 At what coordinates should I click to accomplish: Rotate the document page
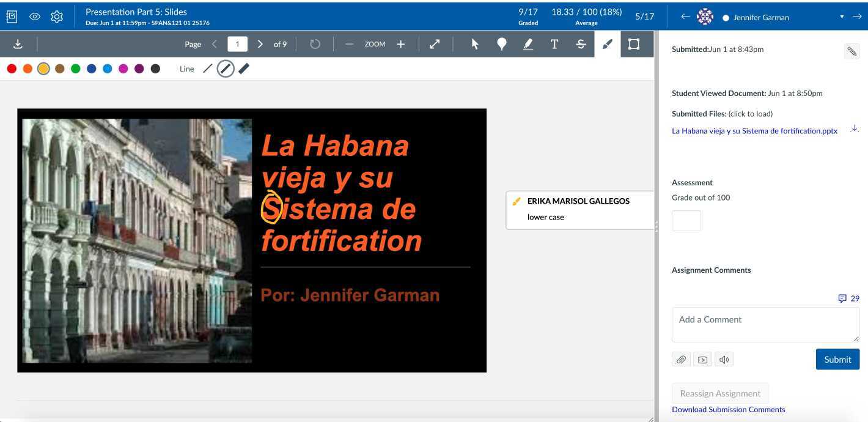pyautogui.click(x=315, y=44)
